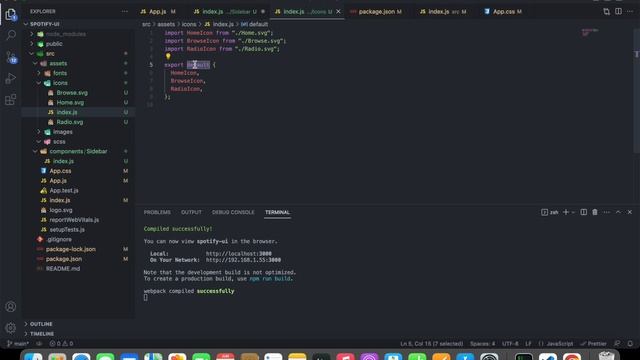The height and width of the screenshot is (360, 640).
Task: Open the Search view in the activity bar
Action: (11, 35)
